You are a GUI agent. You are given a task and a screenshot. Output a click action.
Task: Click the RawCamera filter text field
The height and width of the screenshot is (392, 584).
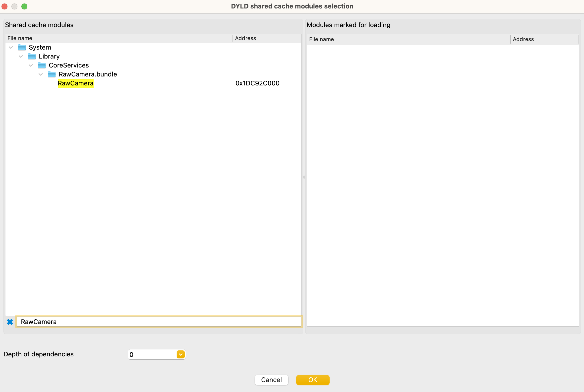click(159, 322)
